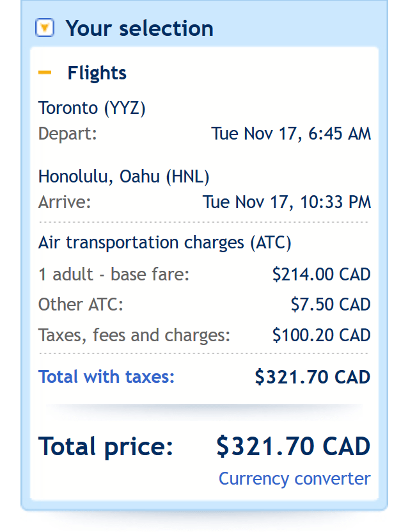Viewport: 401px width, 532px height.
Task: Open the Currency converter
Action: (x=294, y=478)
